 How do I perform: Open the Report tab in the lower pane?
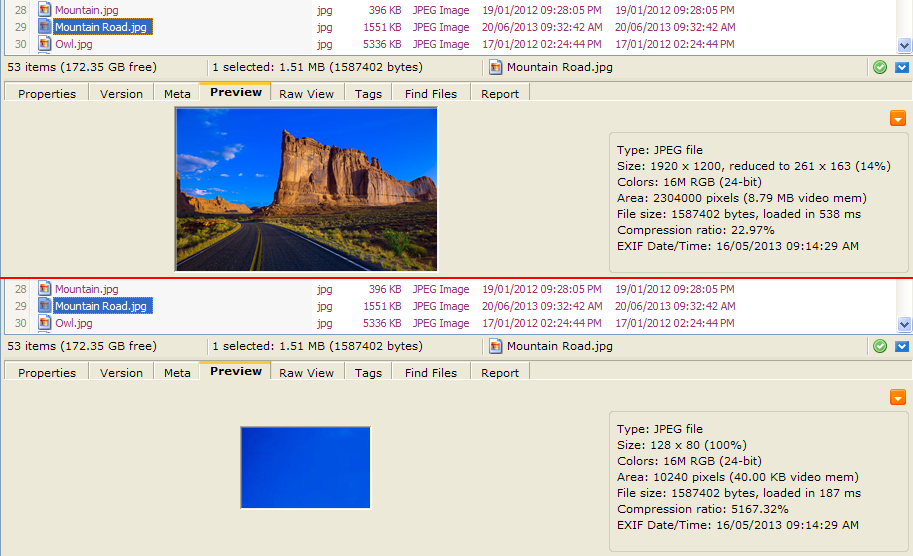pyautogui.click(x=500, y=373)
